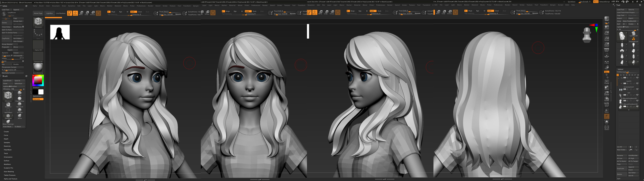
Task: Select the large ZModeler brush thumbnail
Action: pos(8,96)
